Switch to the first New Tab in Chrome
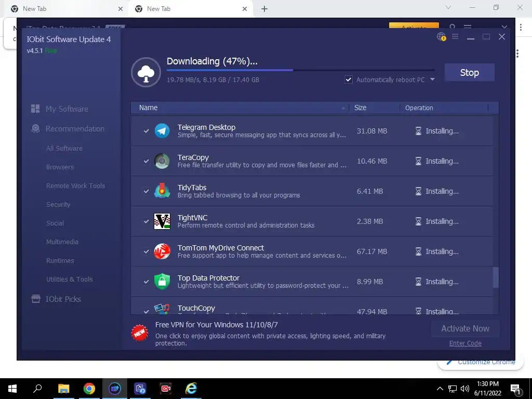 click(66, 9)
